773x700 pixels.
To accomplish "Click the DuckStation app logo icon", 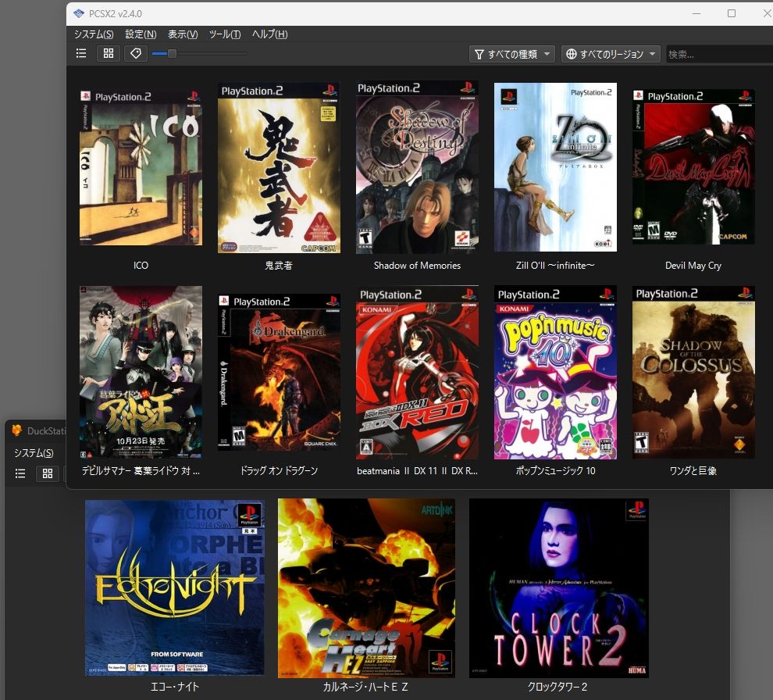I will 16,430.
